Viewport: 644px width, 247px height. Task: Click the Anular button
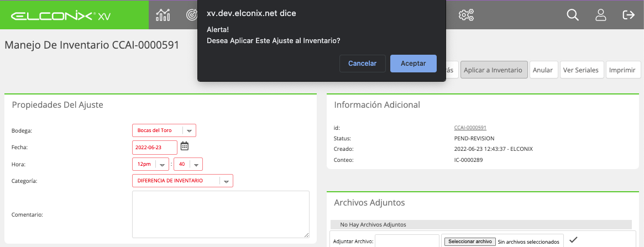pos(544,70)
